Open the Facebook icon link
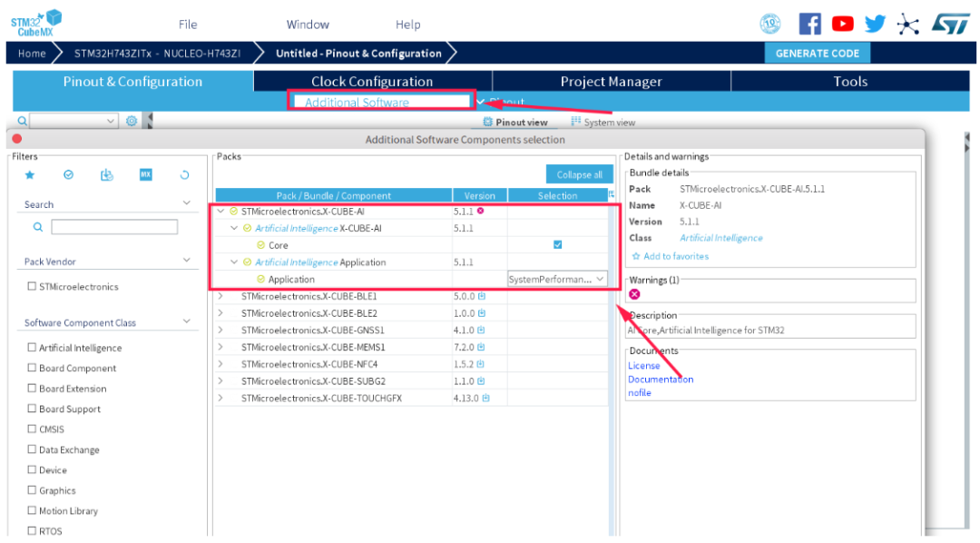Viewport: 980px width, 543px height. pos(809,24)
